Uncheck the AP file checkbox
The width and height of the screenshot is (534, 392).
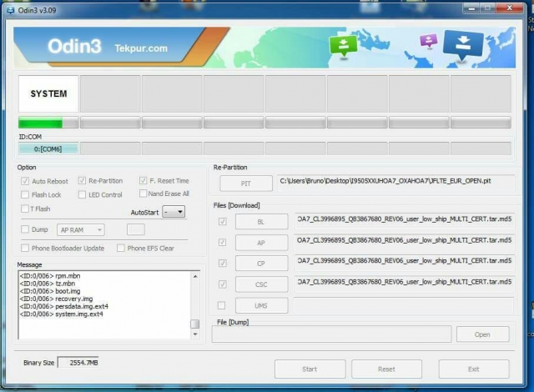222,242
